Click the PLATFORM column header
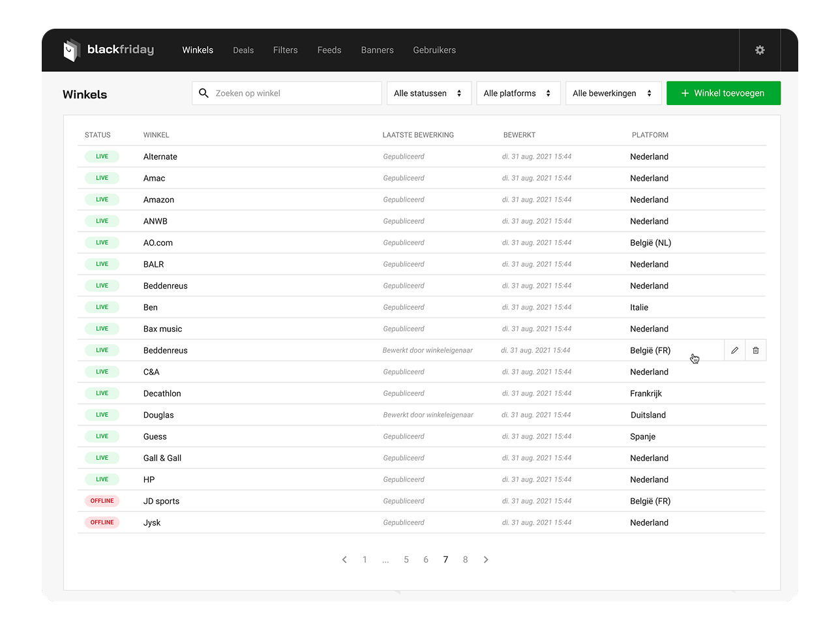 coord(650,135)
